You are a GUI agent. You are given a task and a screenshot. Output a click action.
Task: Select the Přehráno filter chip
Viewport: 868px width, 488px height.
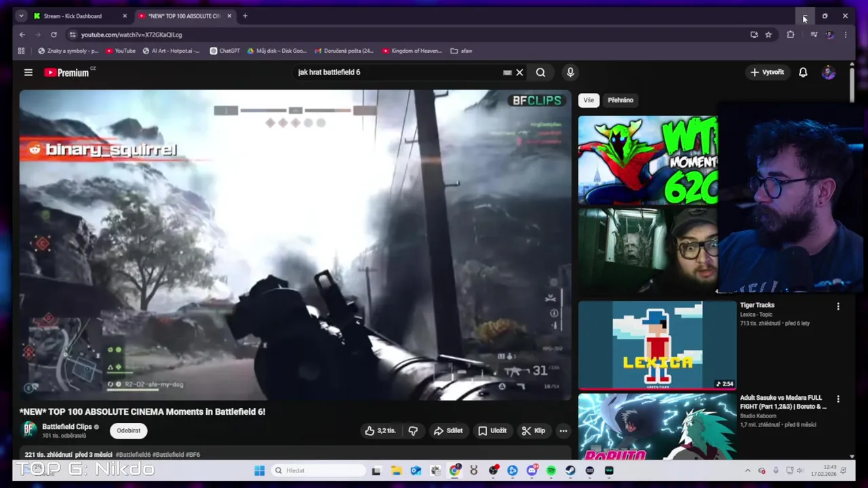click(620, 100)
